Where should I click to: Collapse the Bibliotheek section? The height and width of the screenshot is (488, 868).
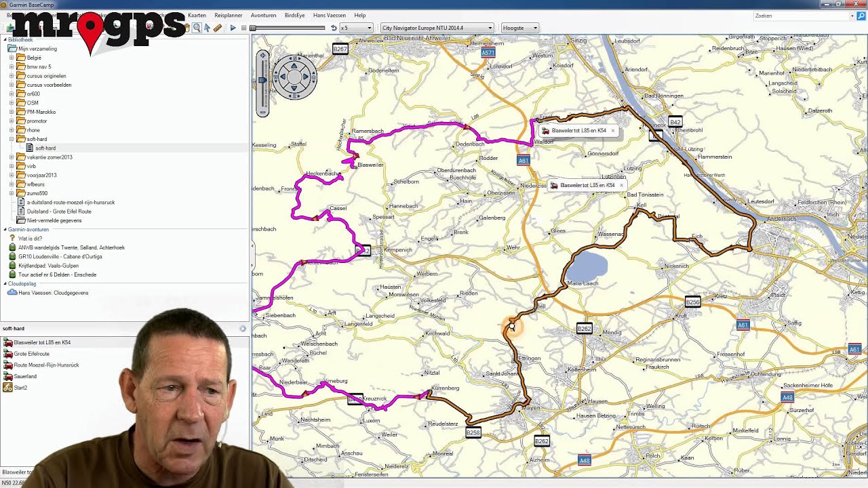[x=5, y=40]
